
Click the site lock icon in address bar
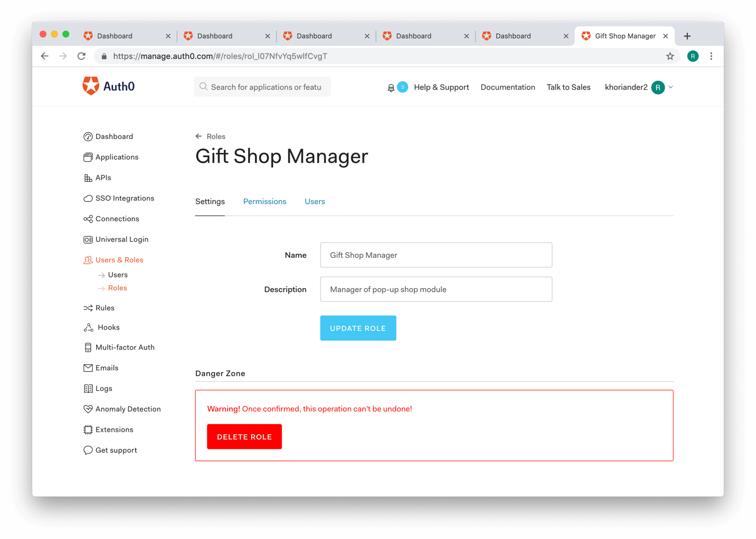104,56
